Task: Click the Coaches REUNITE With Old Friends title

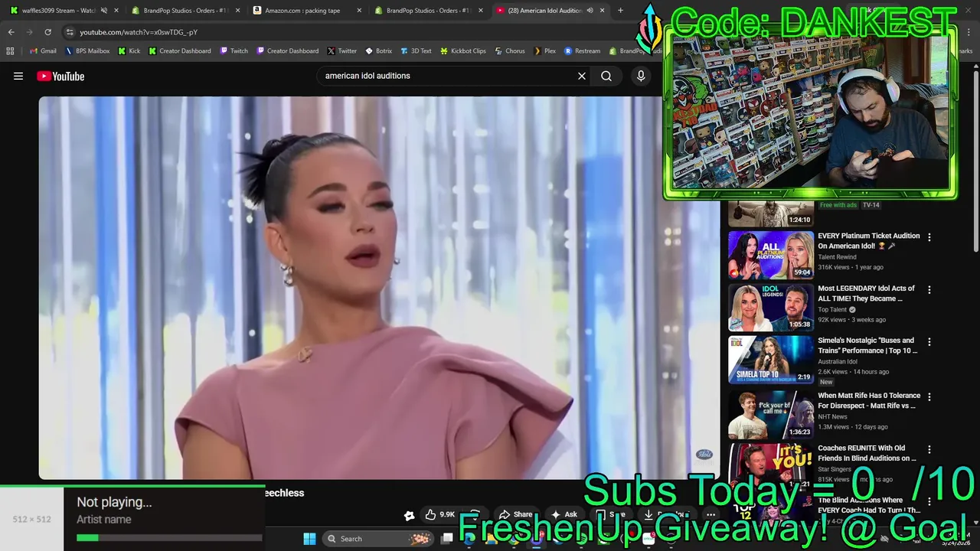Action: (x=867, y=453)
